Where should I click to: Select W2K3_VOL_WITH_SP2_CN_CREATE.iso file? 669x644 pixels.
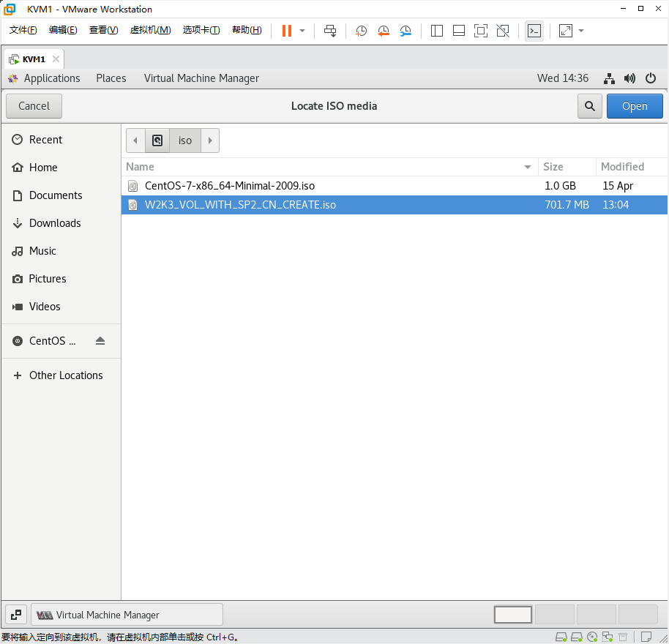click(395, 205)
